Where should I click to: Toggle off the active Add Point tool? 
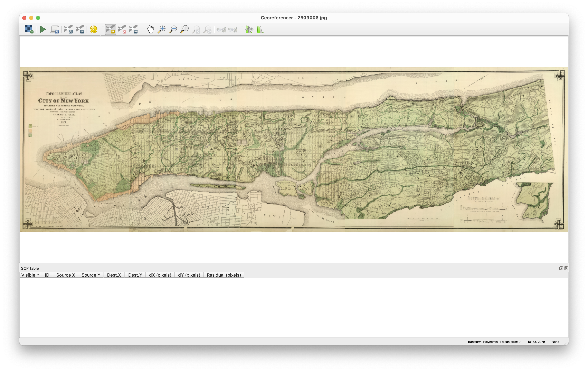111,29
